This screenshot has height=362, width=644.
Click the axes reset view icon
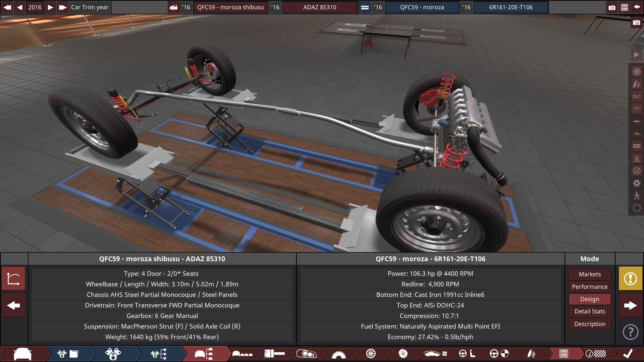(13, 278)
